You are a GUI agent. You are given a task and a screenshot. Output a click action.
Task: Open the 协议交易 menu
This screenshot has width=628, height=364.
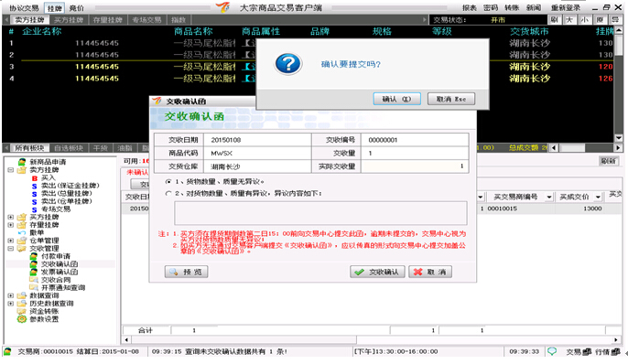point(24,8)
